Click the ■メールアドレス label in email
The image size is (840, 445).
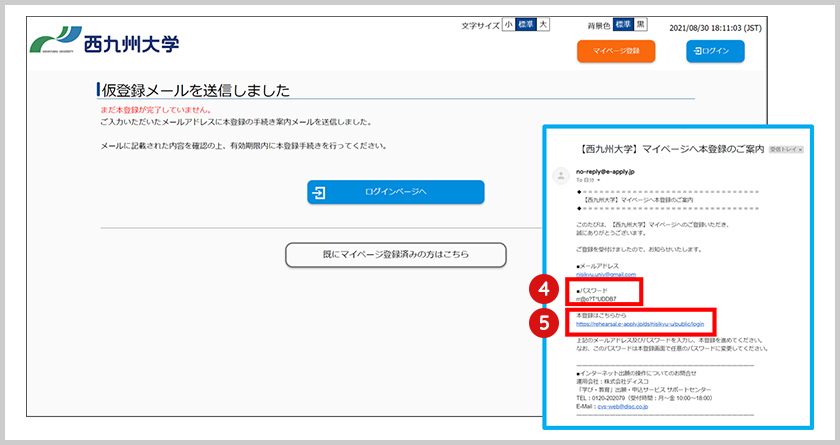pos(597,266)
